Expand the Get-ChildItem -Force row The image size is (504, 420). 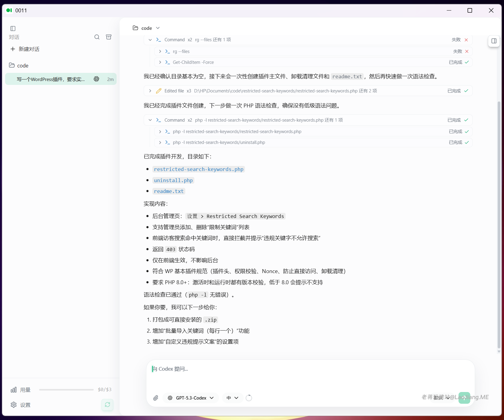(x=160, y=62)
